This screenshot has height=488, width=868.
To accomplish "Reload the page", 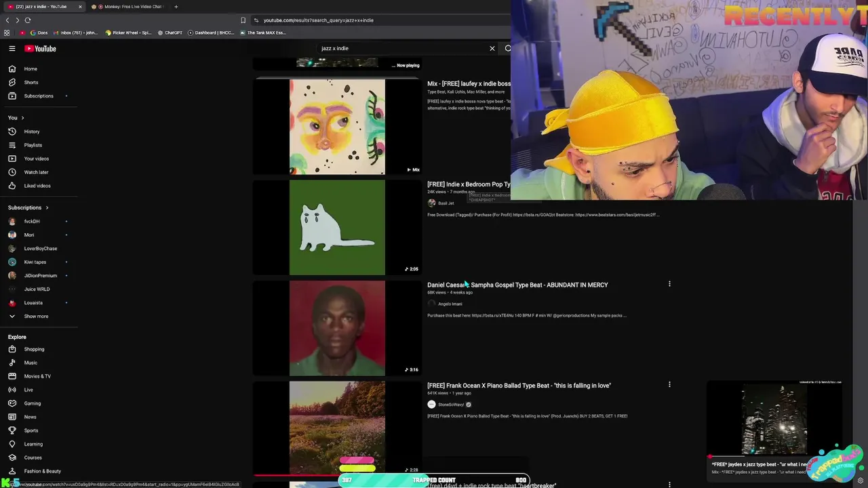I will [x=28, y=20].
